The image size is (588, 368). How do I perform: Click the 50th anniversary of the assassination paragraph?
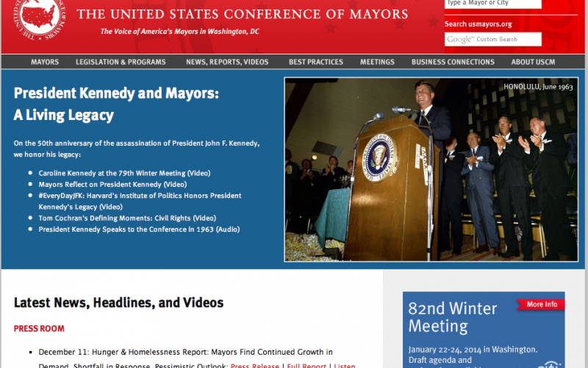[137, 149]
